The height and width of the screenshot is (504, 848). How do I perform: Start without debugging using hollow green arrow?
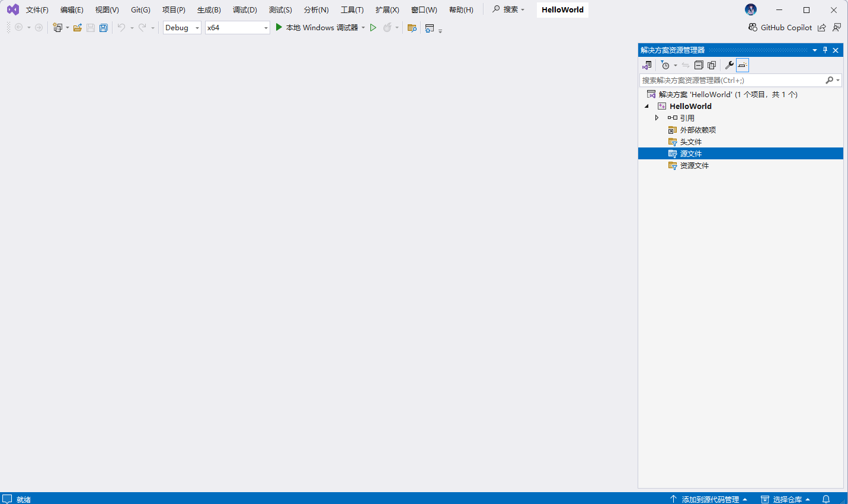click(373, 28)
